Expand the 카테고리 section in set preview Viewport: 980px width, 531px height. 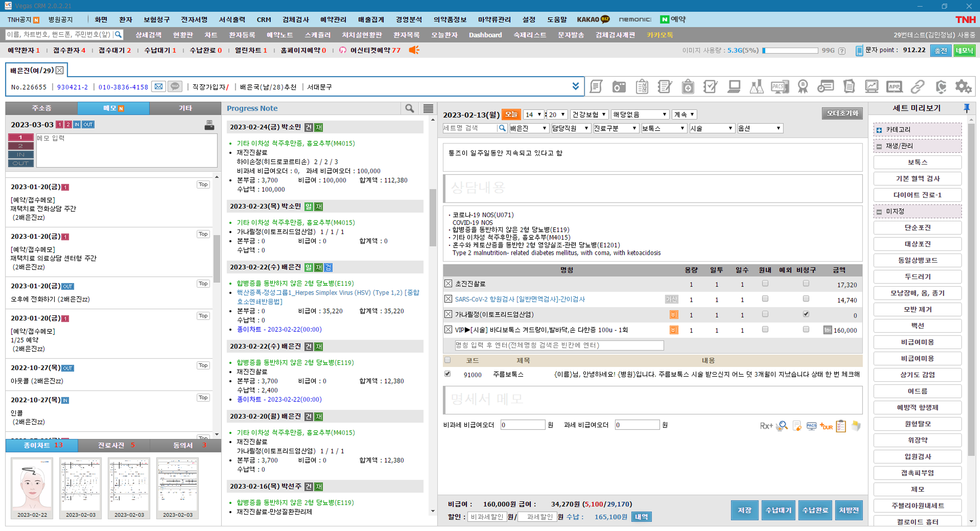point(879,130)
